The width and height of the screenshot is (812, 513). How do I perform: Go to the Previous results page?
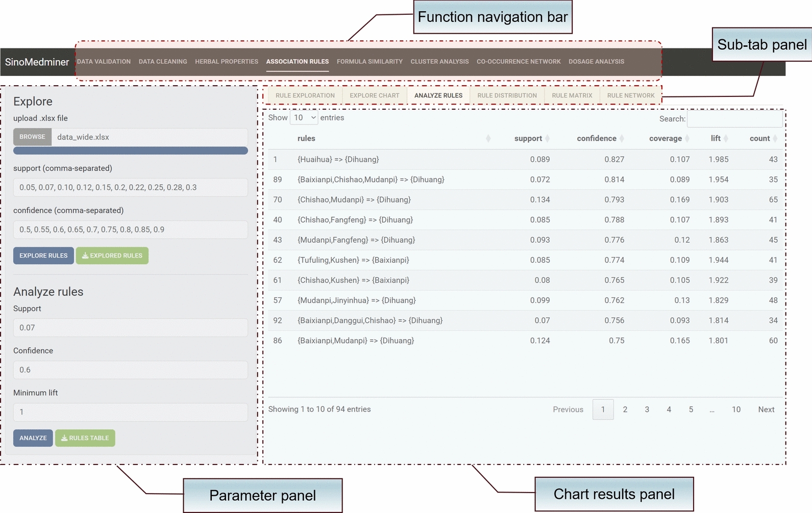pos(568,409)
